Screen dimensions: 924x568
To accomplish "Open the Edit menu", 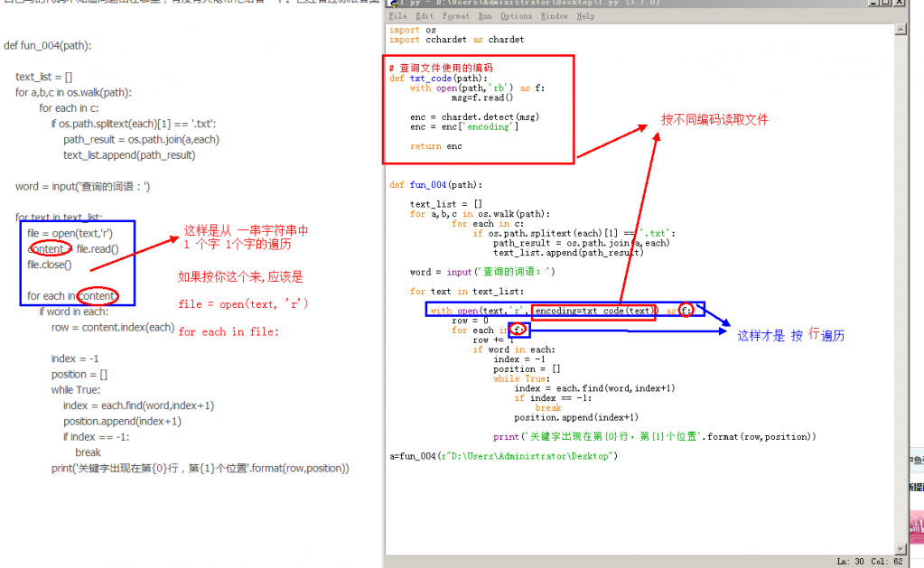I will (x=424, y=16).
